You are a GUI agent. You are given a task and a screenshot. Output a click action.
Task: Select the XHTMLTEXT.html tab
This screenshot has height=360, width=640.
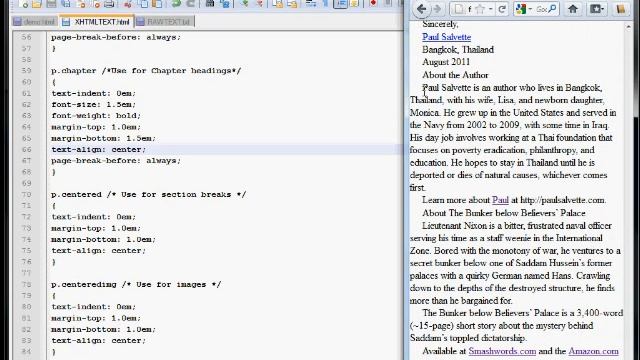(x=97, y=22)
